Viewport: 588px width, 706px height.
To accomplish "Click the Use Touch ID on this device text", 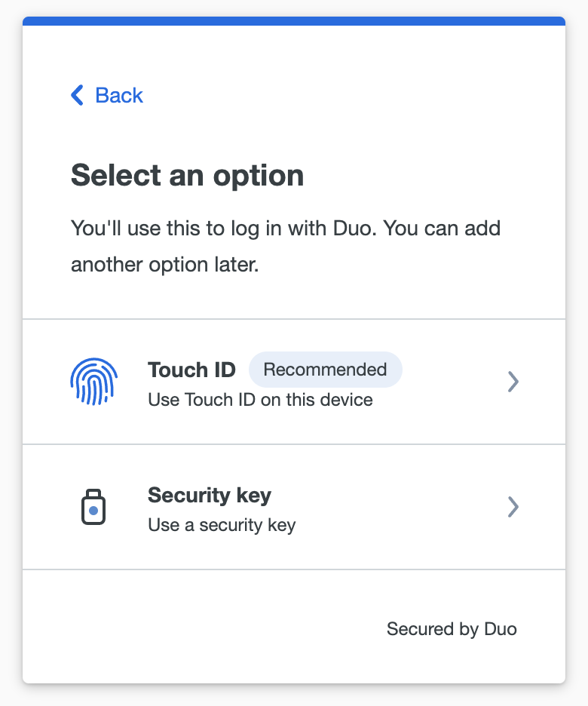I will 259,400.
